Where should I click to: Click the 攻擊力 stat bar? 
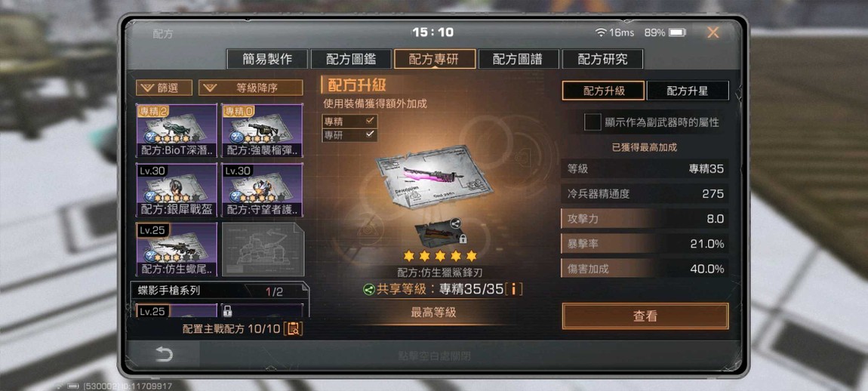coord(645,219)
